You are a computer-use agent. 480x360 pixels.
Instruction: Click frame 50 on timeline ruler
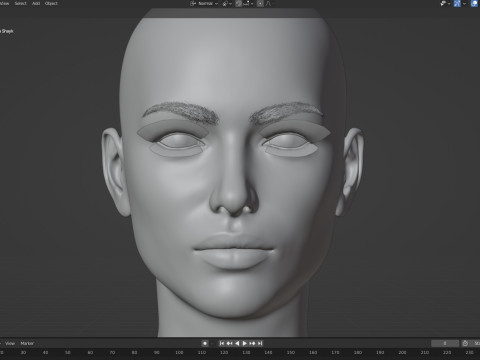[68, 352]
